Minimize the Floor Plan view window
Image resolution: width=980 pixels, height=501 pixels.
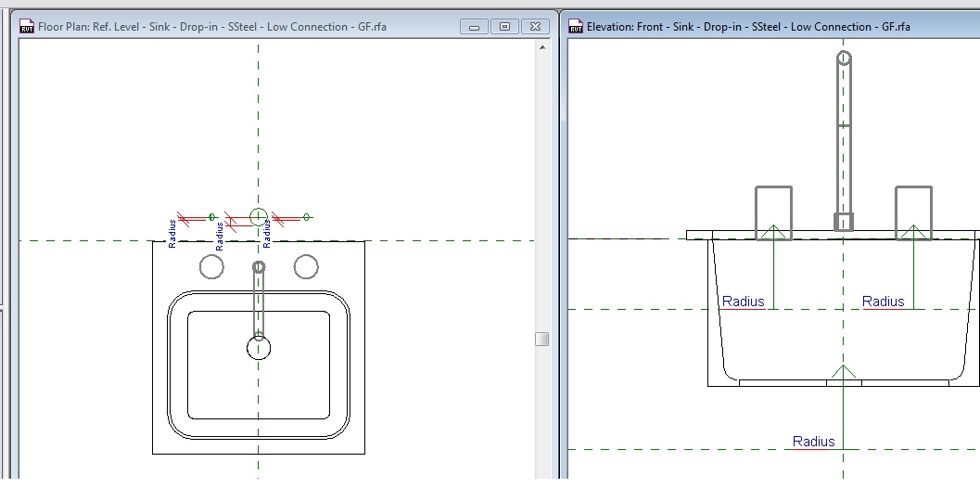[475, 27]
